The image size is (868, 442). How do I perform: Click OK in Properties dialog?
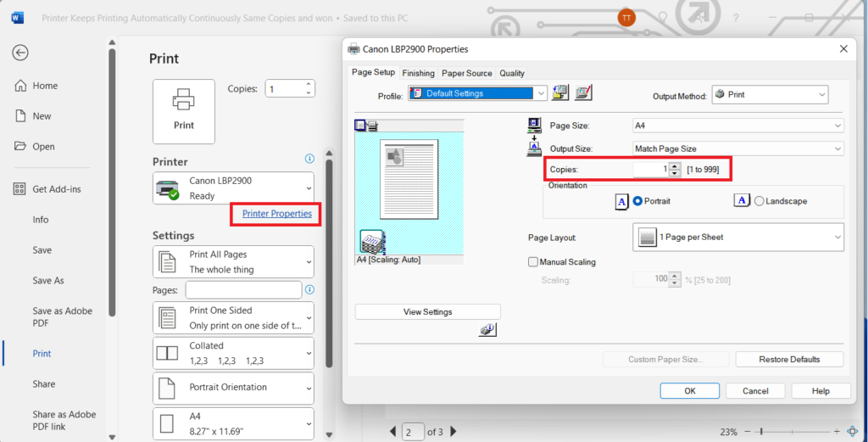click(x=690, y=391)
